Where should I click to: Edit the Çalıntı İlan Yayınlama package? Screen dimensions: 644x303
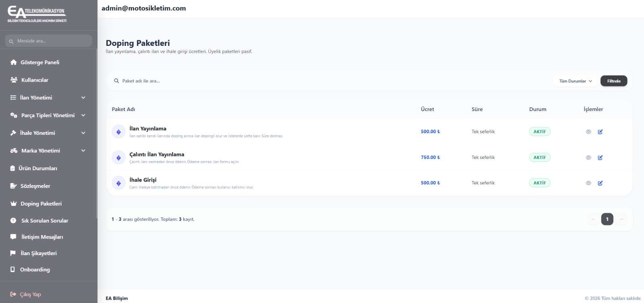click(600, 158)
